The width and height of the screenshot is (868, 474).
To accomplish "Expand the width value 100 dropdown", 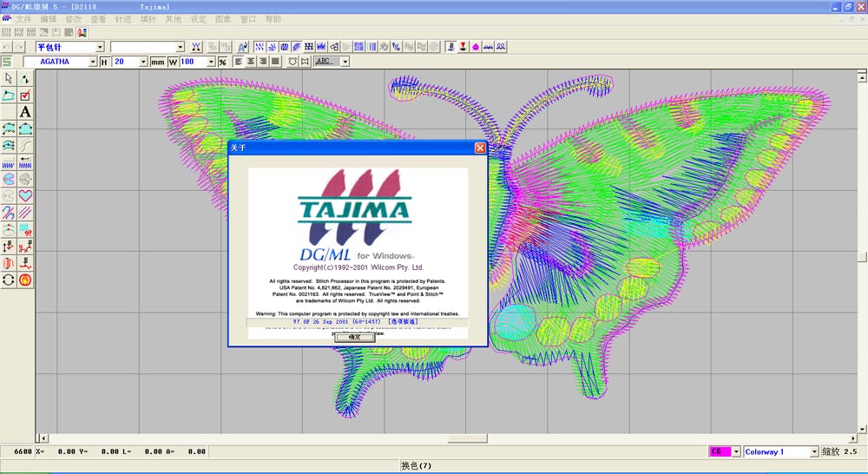I will 211,62.
